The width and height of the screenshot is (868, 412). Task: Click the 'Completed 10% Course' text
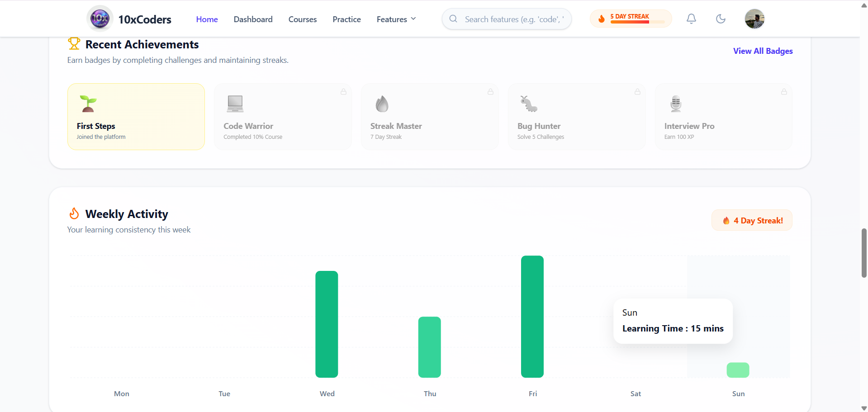coord(253,137)
